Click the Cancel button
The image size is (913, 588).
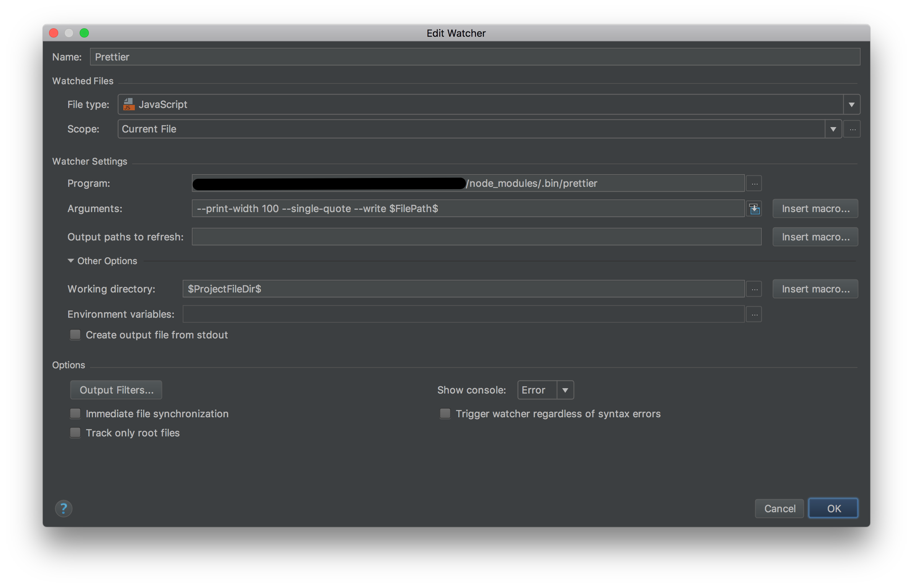pos(779,509)
